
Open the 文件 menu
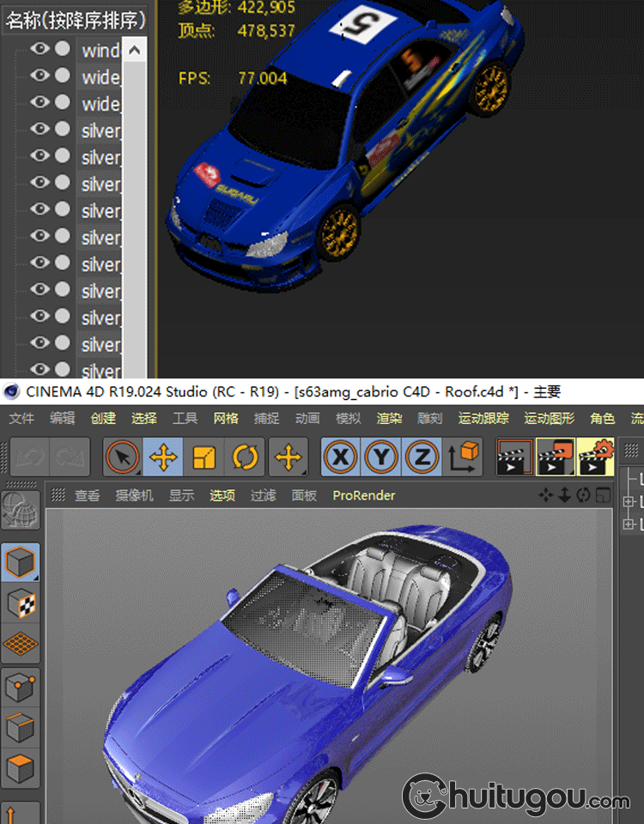(x=21, y=418)
